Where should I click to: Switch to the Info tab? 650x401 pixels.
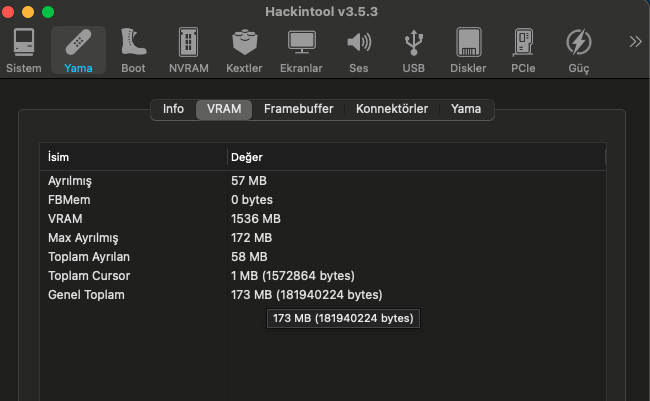click(x=173, y=109)
